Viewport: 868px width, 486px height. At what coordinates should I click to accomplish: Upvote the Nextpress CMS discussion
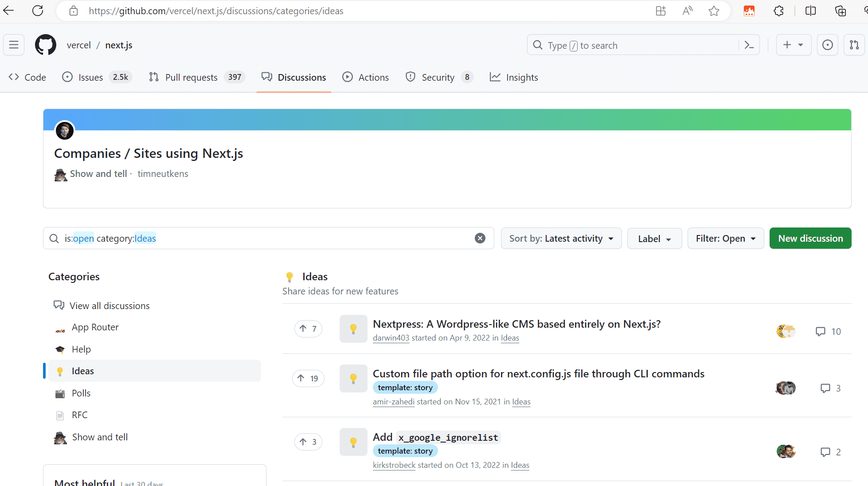point(308,329)
